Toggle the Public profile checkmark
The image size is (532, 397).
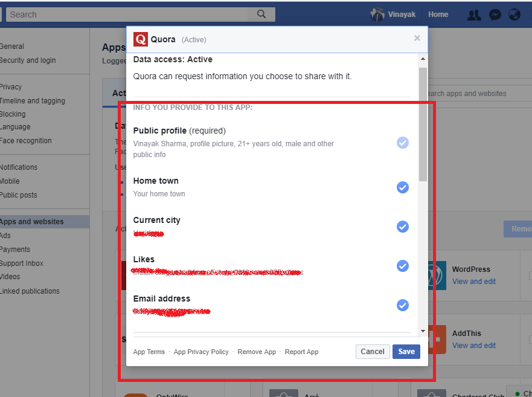(403, 143)
